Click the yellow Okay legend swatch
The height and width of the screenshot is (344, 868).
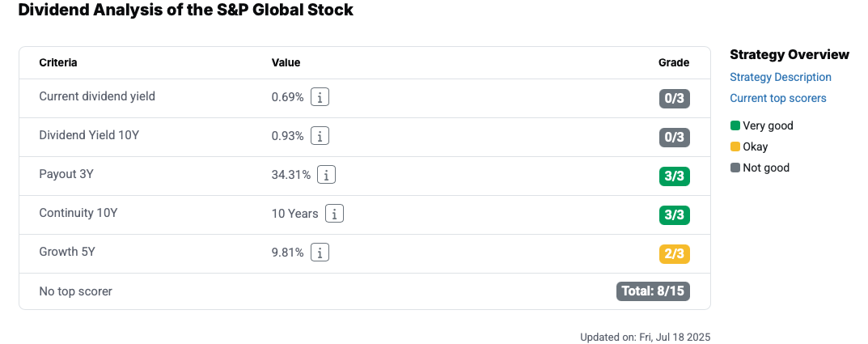(x=735, y=147)
